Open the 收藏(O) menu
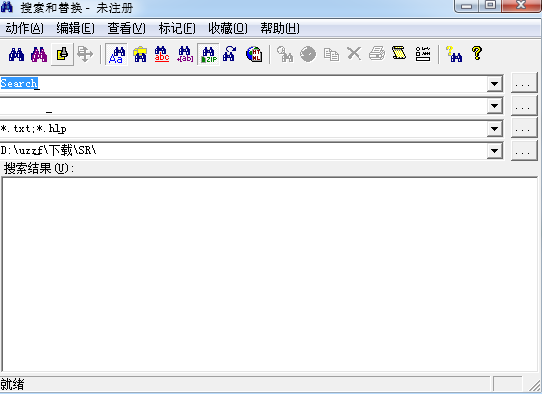Screen dimensions: 542x394 [x=228, y=28]
